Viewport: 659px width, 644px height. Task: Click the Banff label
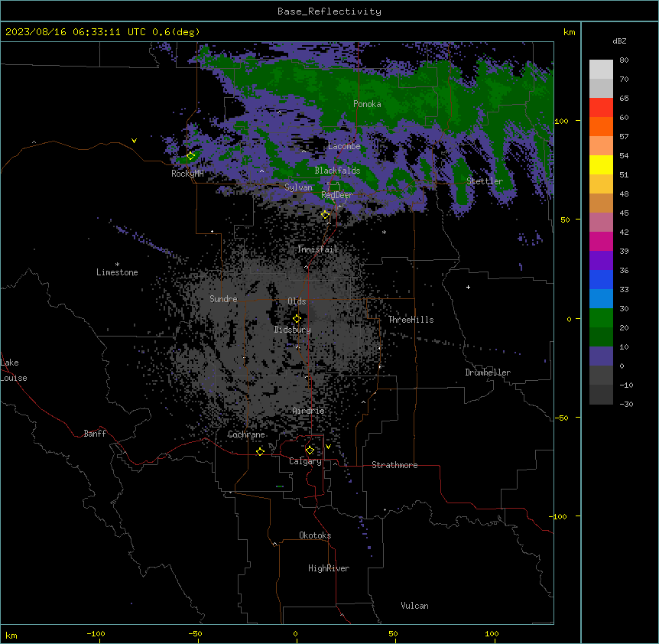pos(95,434)
